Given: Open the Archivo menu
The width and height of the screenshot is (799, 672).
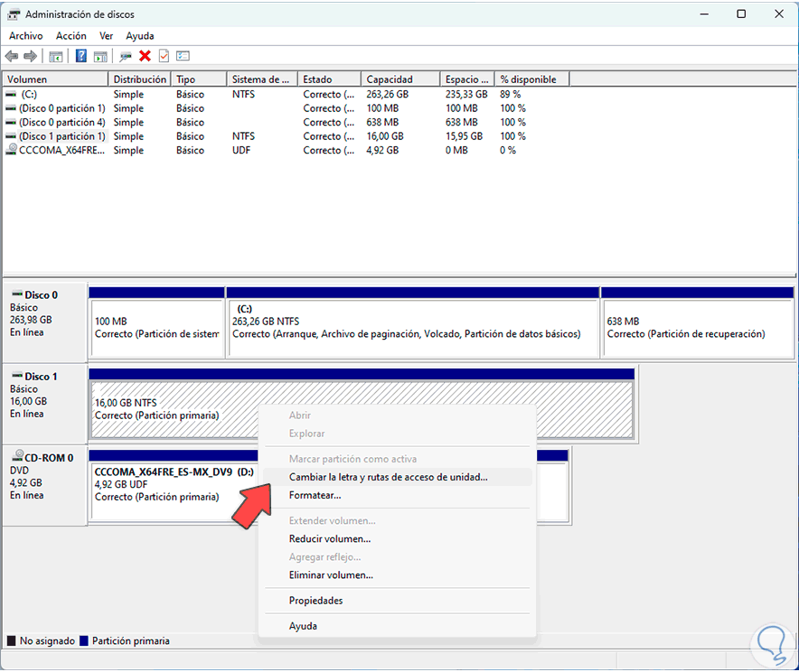Looking at the screenshot, I should pos(26,35).
